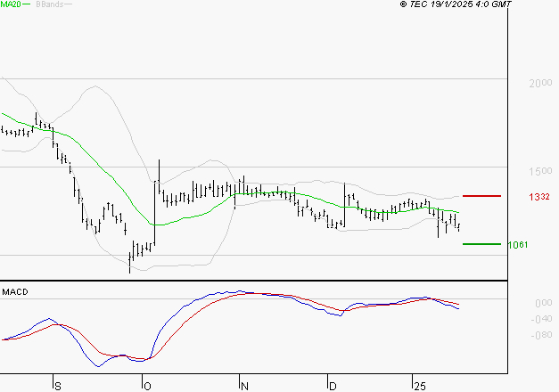Click the MACD panel label
The width and height of the screenshot is (559, 392).
[15, 291]
